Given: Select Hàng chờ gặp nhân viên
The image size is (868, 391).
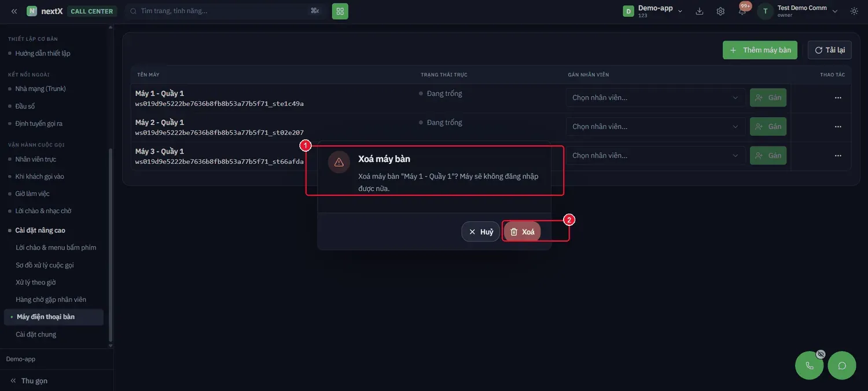Looking at the screenshot, I should tap(51, 299).
